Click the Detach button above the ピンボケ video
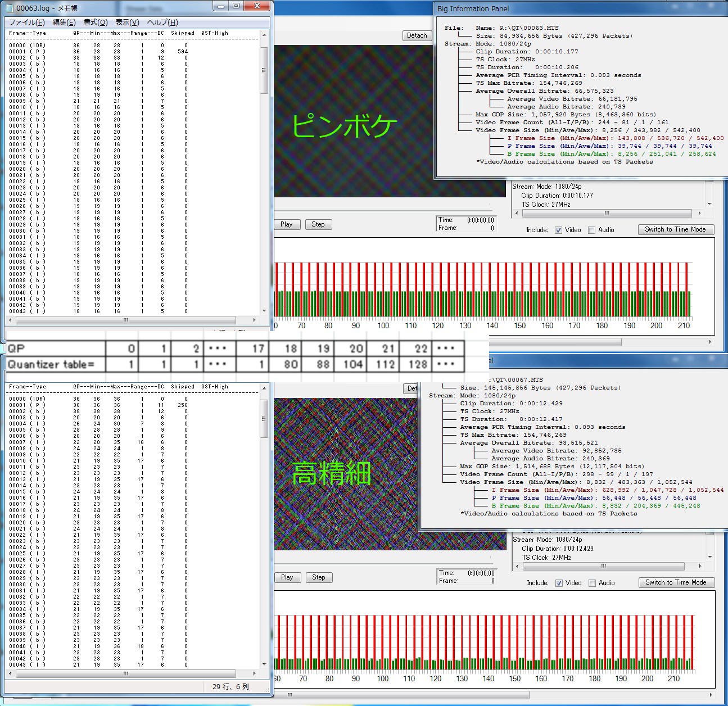This screenshot has width=728, height=706. (x=417, y=35)
